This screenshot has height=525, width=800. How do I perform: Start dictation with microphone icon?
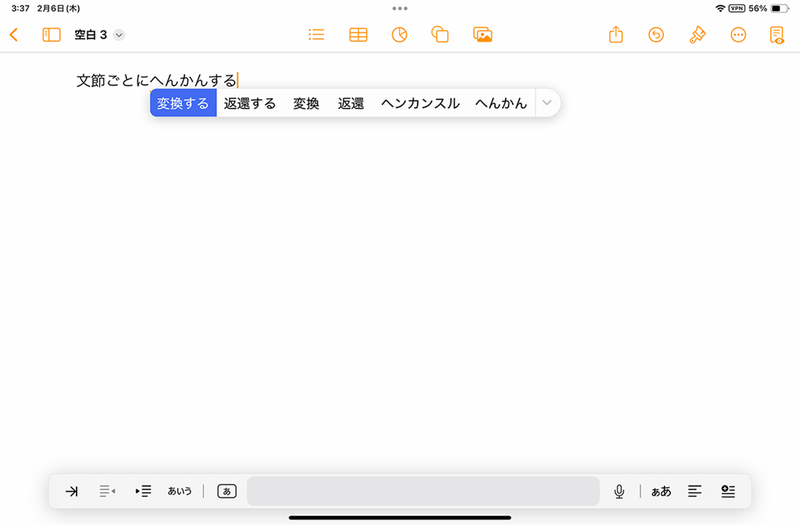coord(619,491)
